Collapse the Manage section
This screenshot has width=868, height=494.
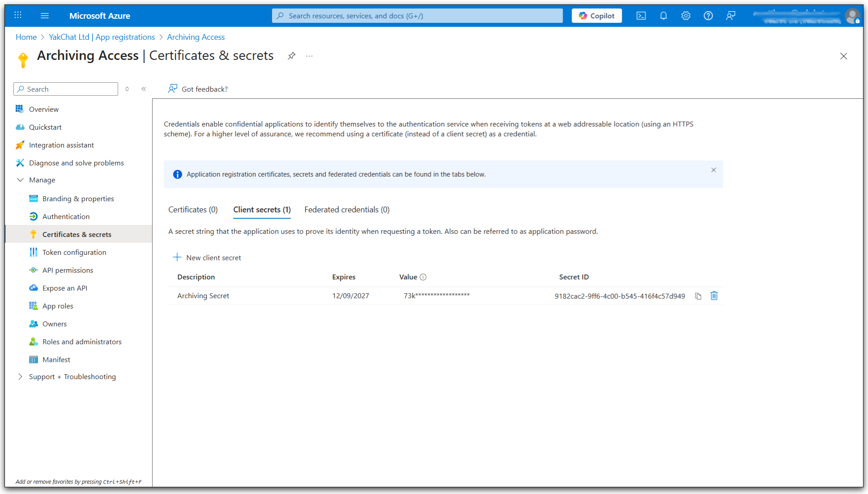pos(20,180)
